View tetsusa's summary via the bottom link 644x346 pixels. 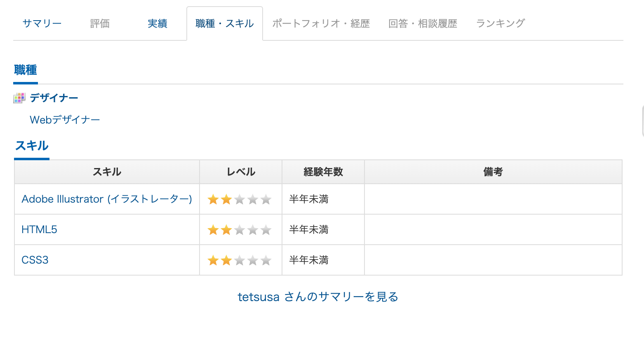(318, 297)
